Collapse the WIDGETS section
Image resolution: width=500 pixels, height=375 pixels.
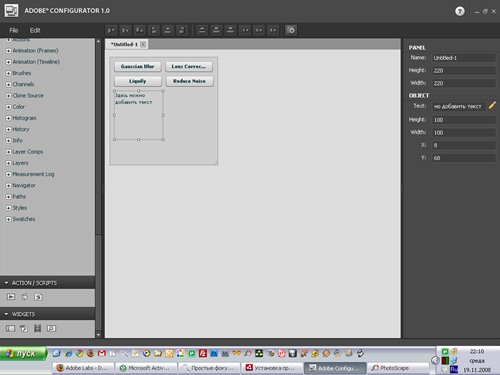(6, 314)
